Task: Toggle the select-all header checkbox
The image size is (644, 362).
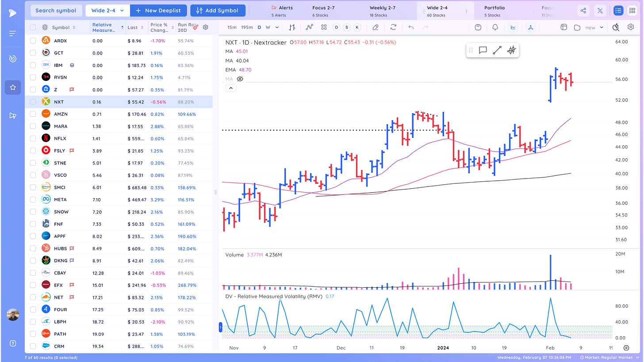Action: click(33, 27)
